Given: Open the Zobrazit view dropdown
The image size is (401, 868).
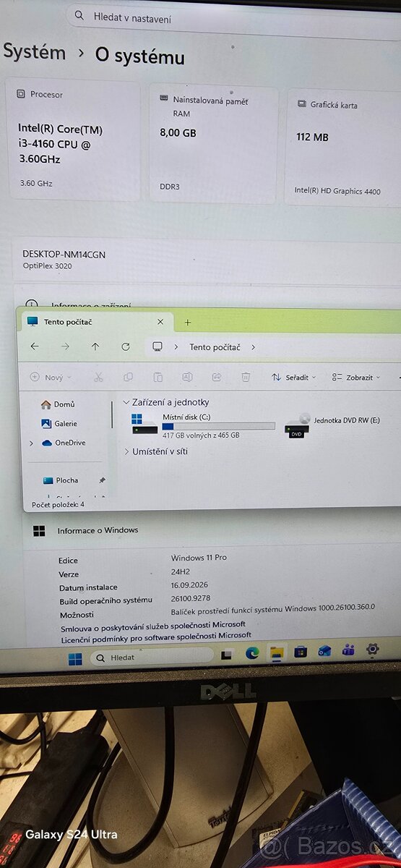Looking at the screenshot, I should (x=357, y=377).
